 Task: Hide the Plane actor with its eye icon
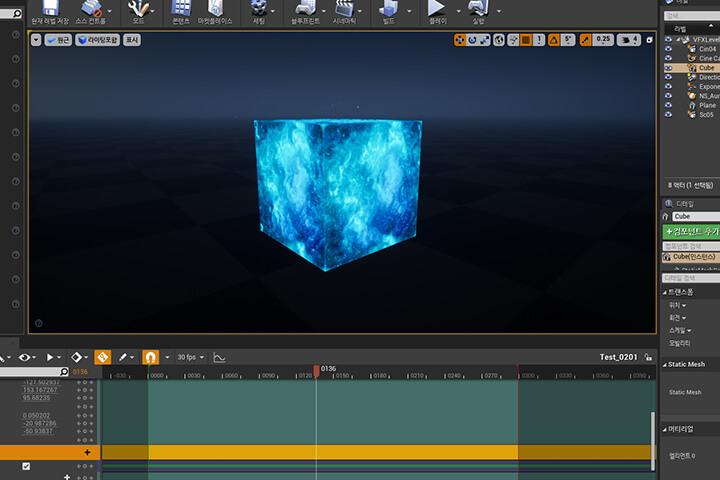click(x=668, y=105)
